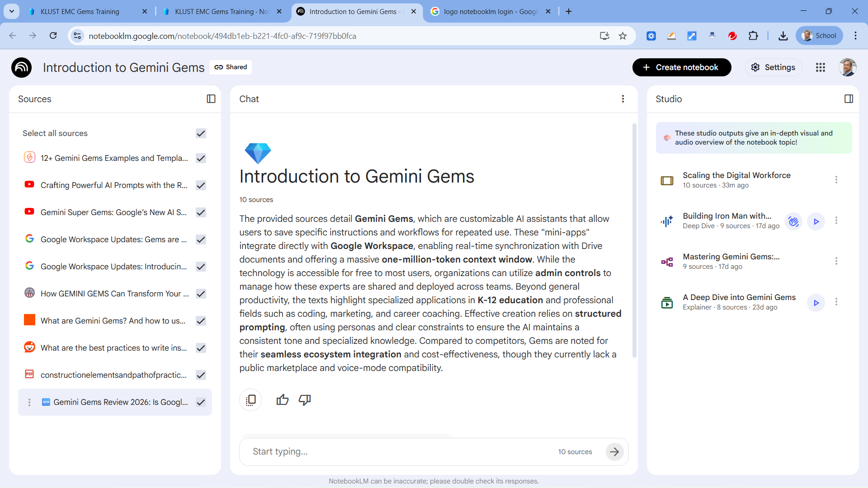Open more options for Mastering Gemini Gems

(x=836, y=261)
